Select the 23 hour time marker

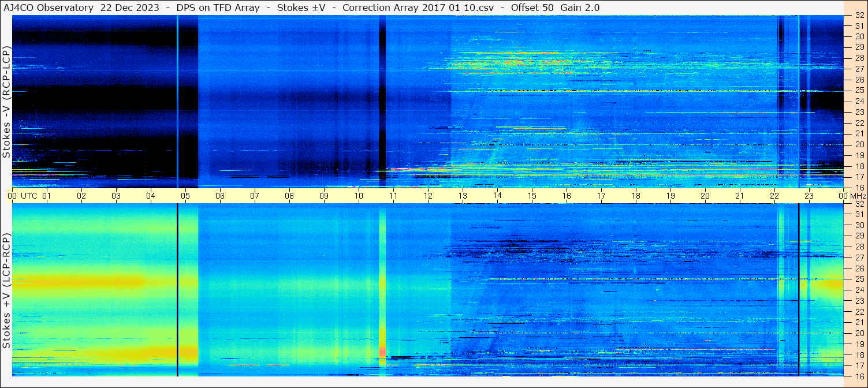pyautogui.click(x=809, y=196)
